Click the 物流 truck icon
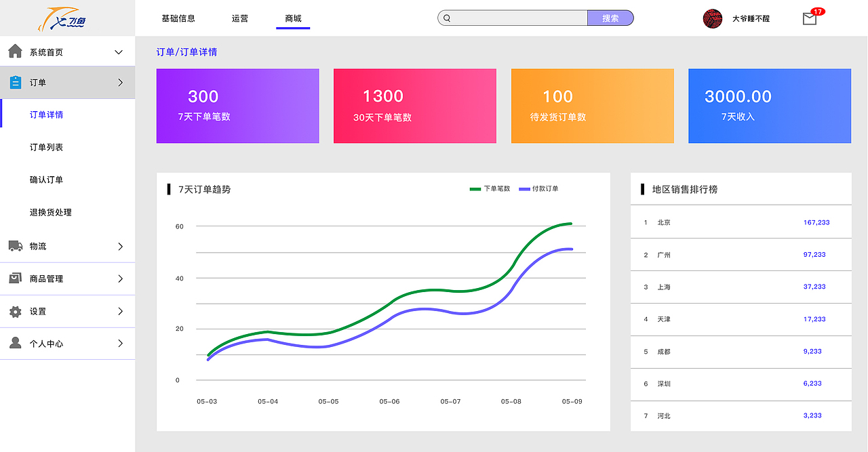868x452 pixels. coord(15,246)
